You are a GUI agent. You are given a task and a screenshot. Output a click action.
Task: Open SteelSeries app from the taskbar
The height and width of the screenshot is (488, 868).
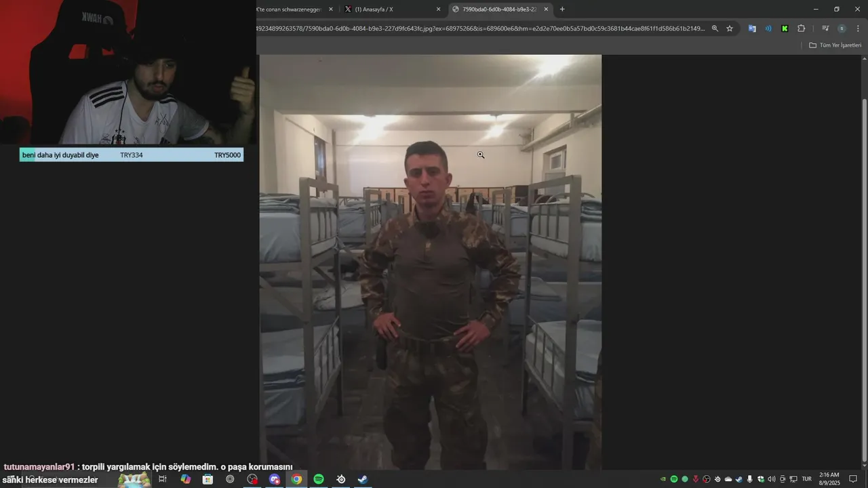click(x=341, y=479)
